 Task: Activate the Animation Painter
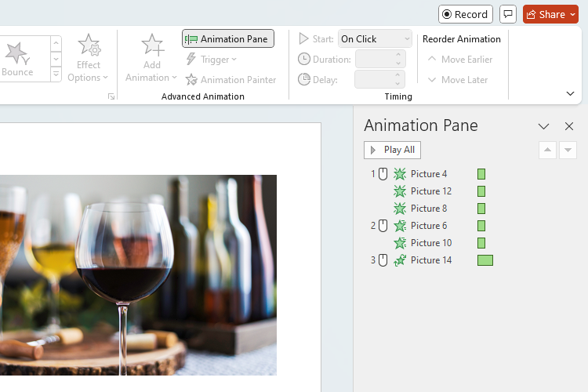click(x=230, y=79)
